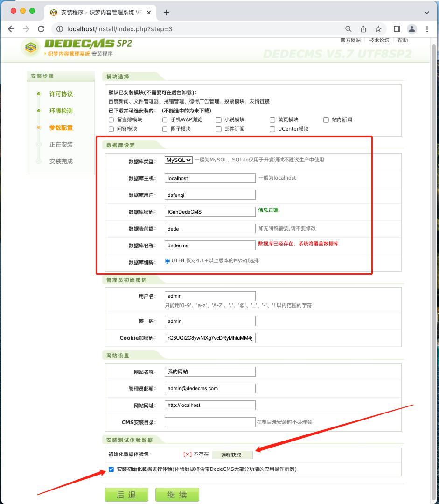439x504 pixels.
Task: Click the 后退 button
Action: (126, 494)
